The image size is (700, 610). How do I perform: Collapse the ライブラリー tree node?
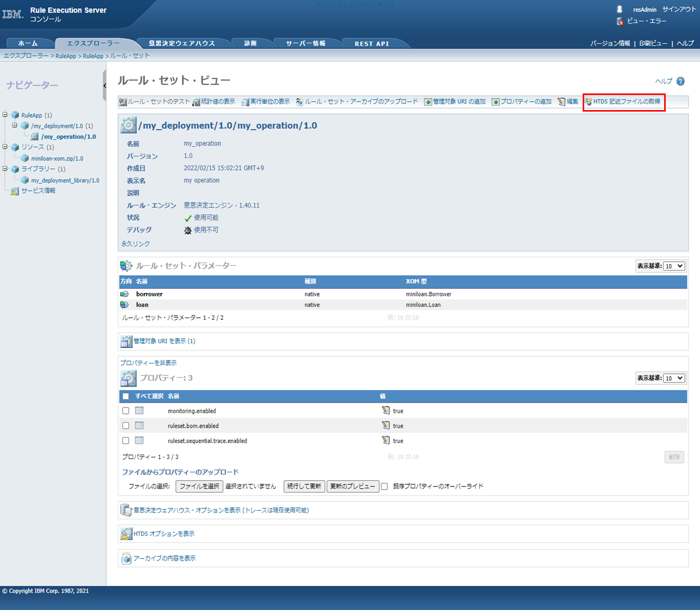click(x=5, y=169)
